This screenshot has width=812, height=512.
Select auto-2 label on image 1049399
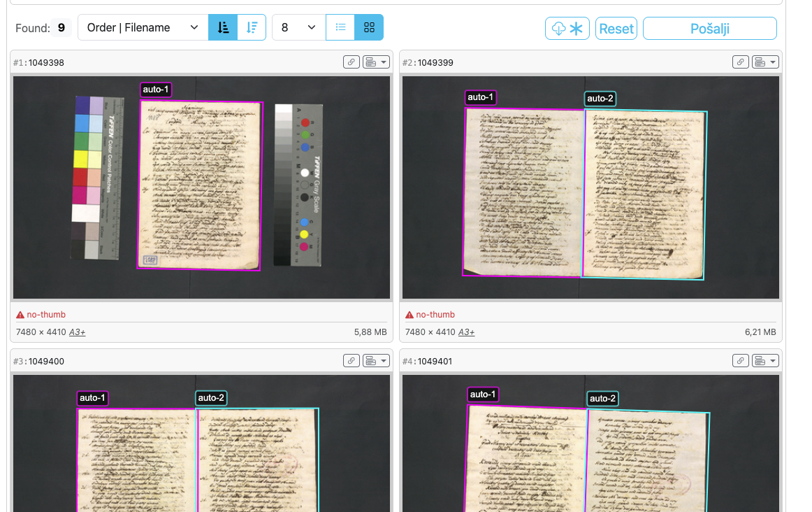tap(600, 99)
